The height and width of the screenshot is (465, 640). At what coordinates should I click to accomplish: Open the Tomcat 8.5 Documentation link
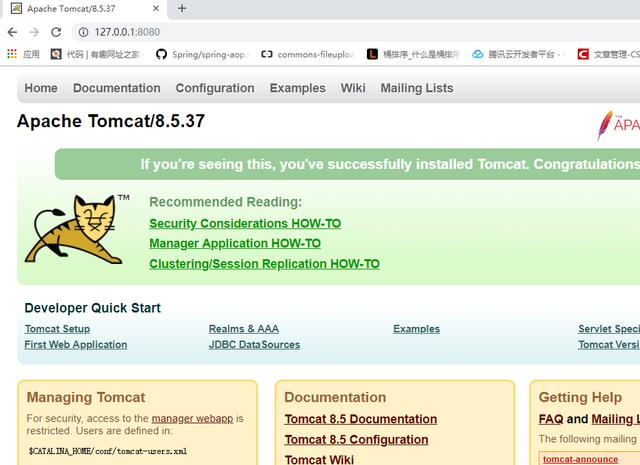point(361,419)
